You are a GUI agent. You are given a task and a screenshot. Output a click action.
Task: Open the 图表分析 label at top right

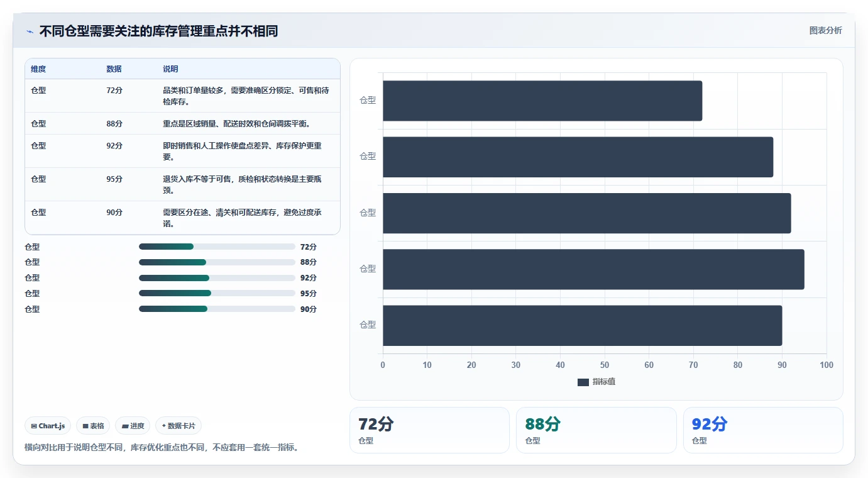coord(825,30)
